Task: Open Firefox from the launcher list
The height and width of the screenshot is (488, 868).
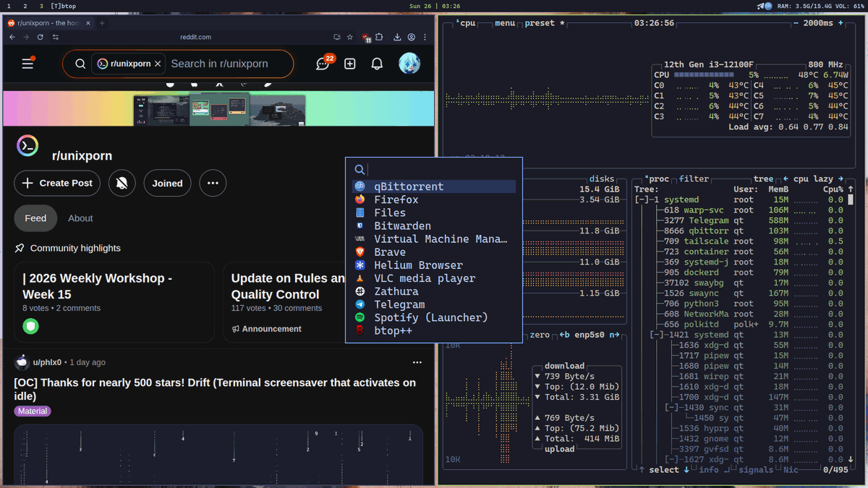Action: tap(434, 200)
